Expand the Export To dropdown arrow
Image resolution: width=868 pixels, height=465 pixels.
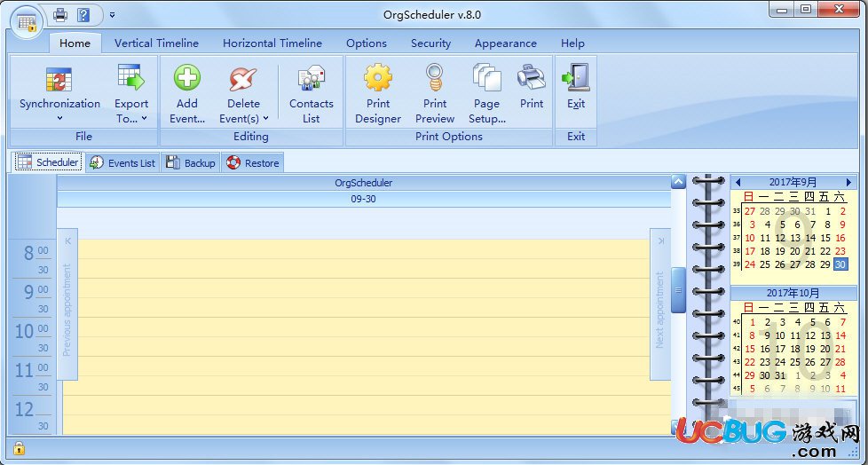coord(144,118)
